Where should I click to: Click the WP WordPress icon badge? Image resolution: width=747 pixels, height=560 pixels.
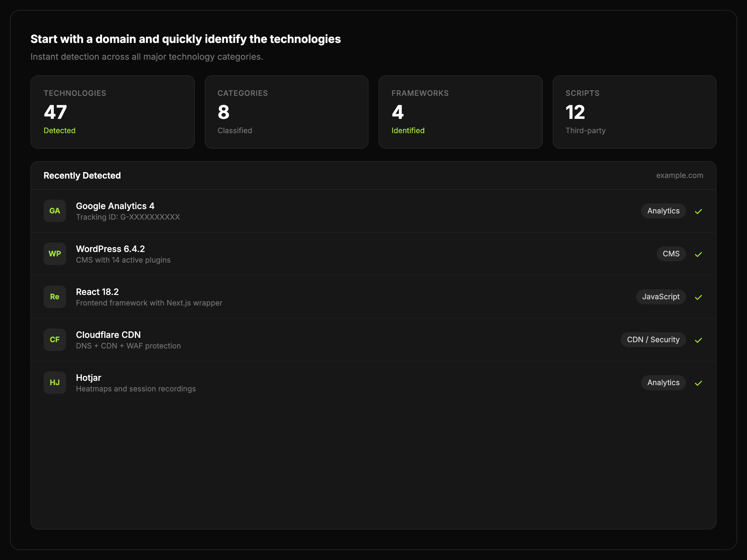point(55,254)
